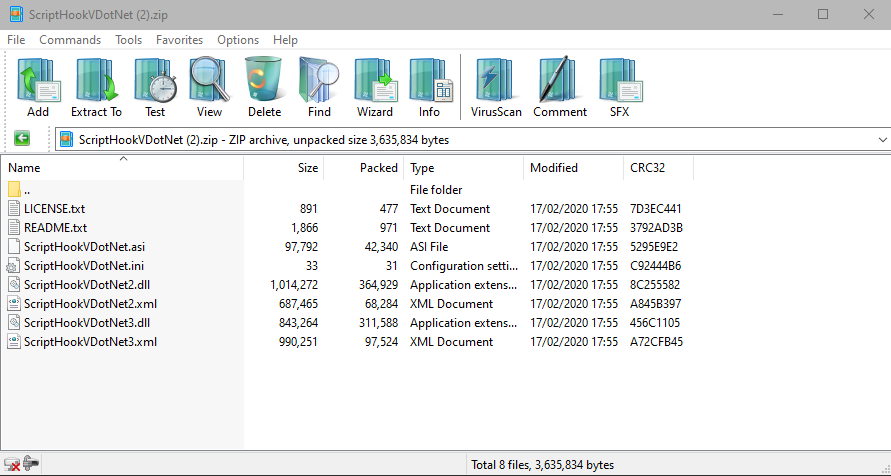Click the key password icon in status bar
891x476 pixels.
31,464
